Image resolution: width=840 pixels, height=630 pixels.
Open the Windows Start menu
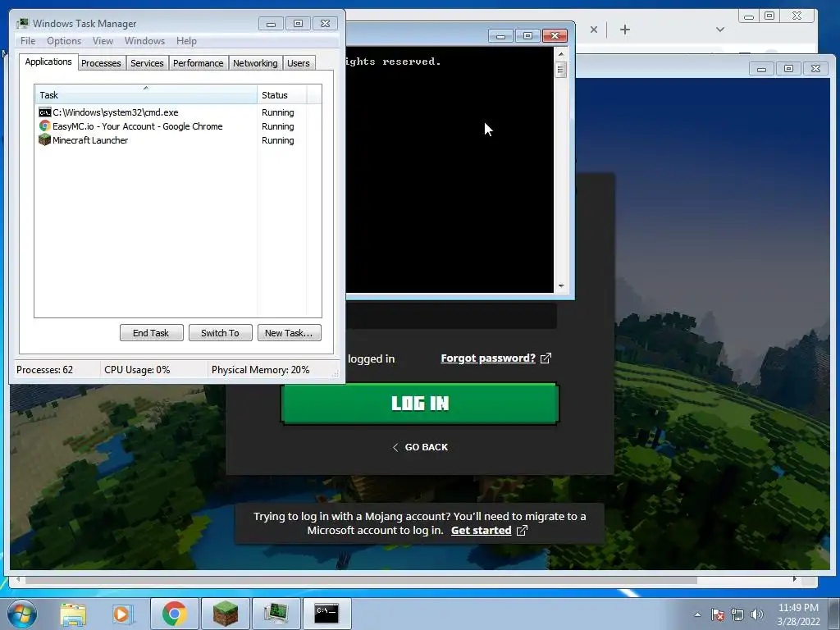(x=22, y=614)
